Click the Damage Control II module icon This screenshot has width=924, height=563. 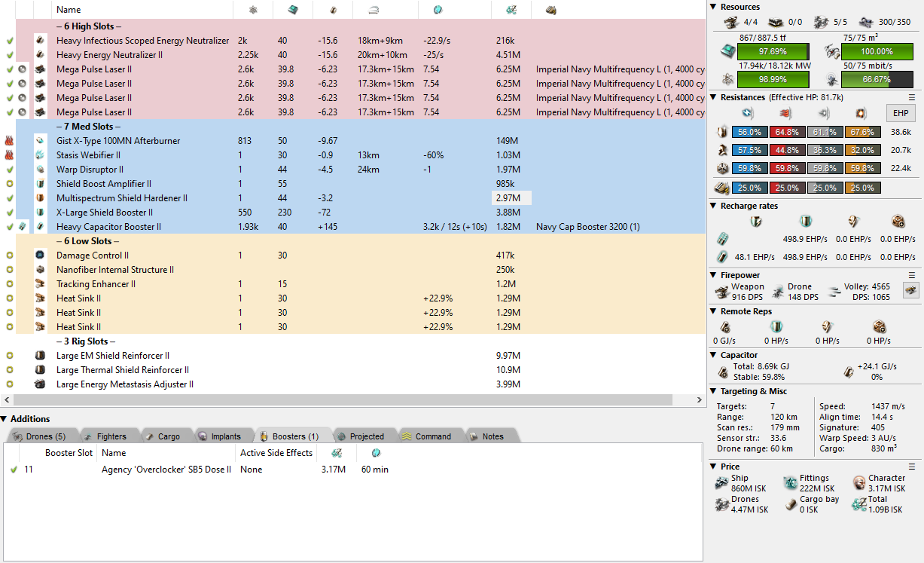point(40,255)
